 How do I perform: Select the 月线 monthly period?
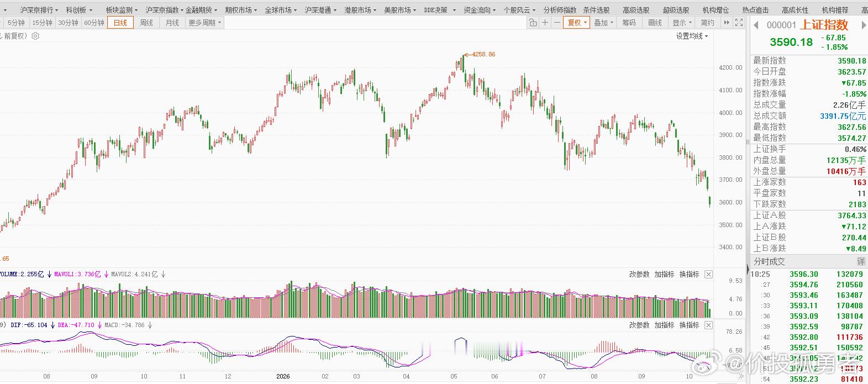click(172, 23)
